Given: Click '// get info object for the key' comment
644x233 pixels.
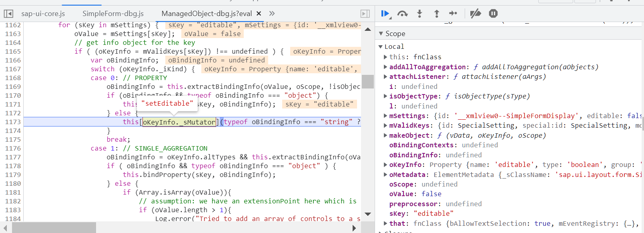Looking at the screenshot, I should [135, 42].
